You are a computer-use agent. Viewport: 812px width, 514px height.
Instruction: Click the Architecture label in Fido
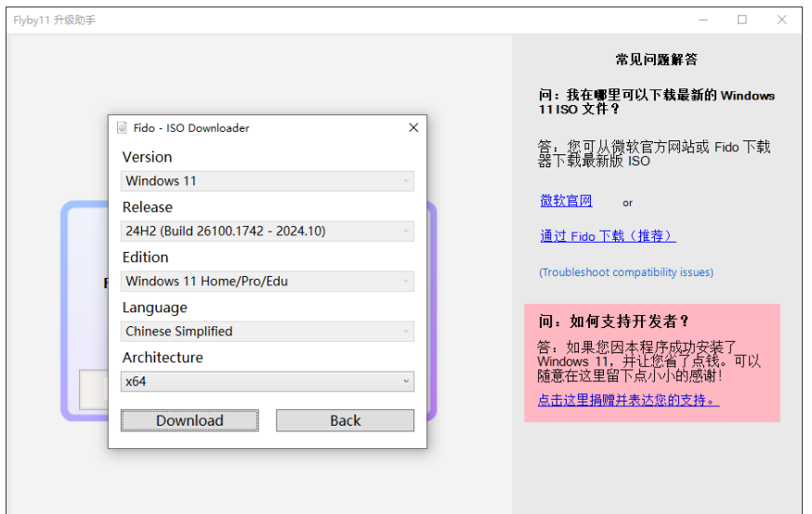163,358
